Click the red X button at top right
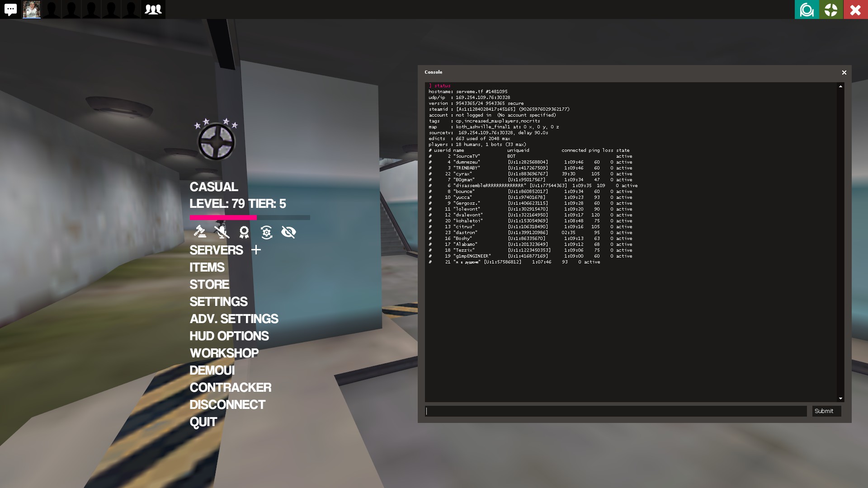 tap(855, 9)
